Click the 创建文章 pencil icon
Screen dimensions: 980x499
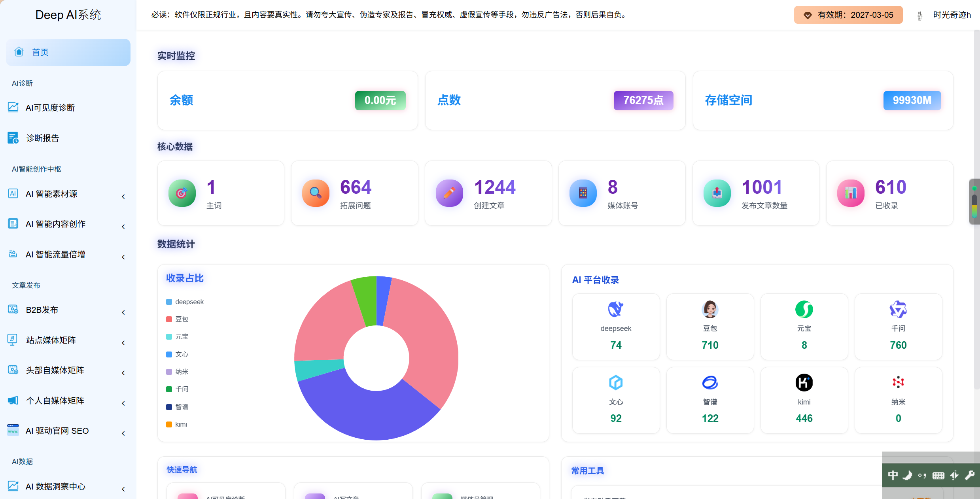pos(449,193)
